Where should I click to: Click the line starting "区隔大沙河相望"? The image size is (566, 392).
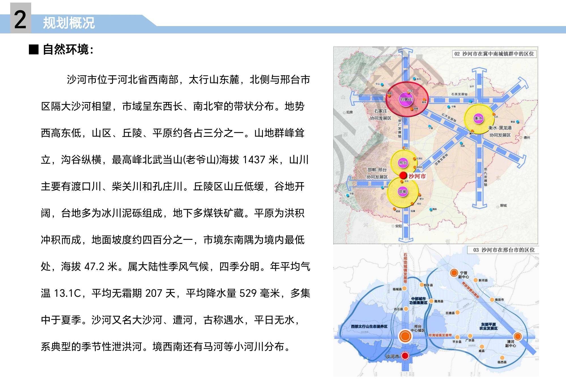173,106
